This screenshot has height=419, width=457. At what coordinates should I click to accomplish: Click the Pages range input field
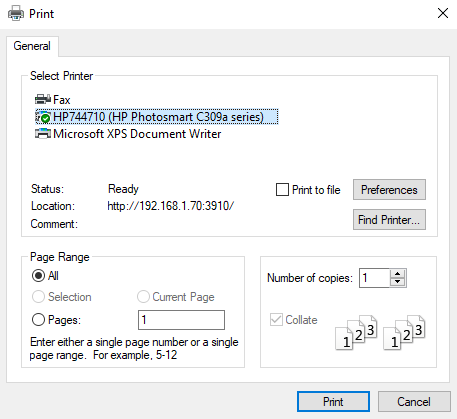(x=181, y=320)
